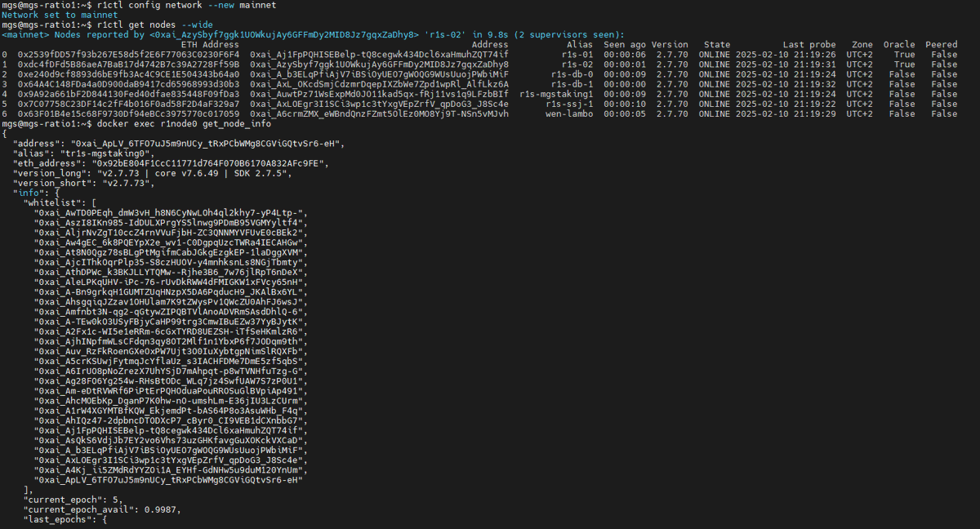This screenshot has height=529, width=980.
Task: Click the JSON "address" key line
Action: tap(179, 143)
